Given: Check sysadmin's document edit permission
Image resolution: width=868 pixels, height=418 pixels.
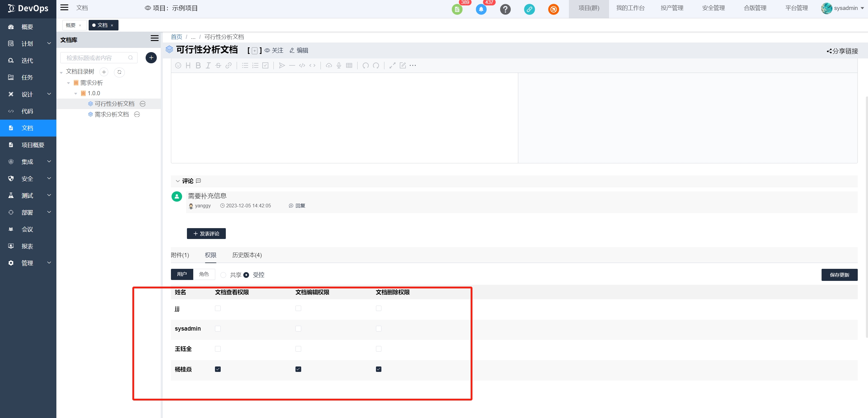Looking at the screenshot, I should (298, 328).
